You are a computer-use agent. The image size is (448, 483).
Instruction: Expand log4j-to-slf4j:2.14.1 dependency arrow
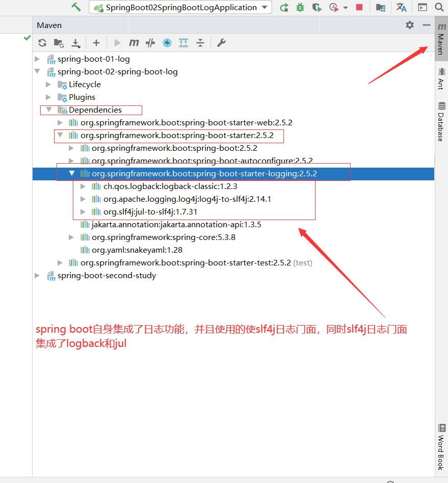[83, 199]
